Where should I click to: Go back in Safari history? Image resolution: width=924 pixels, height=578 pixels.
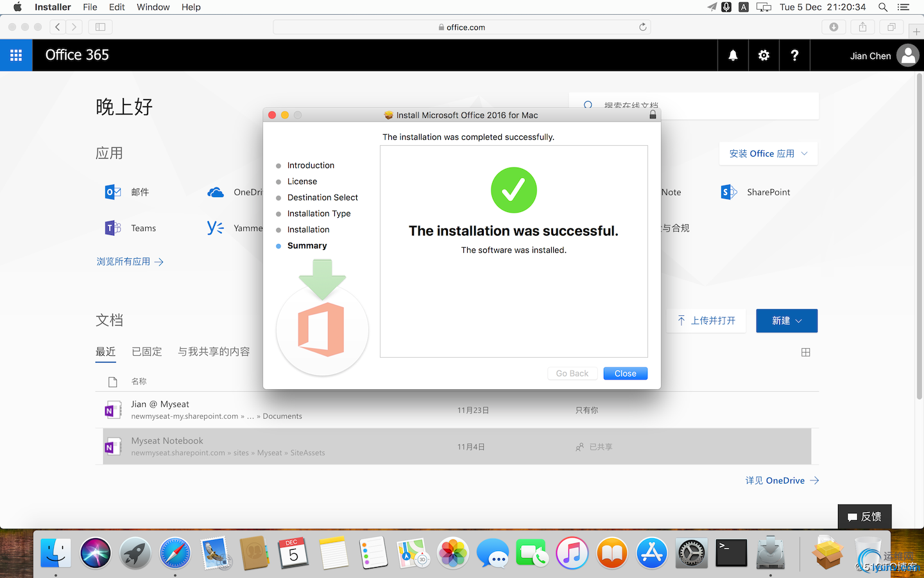[x=58, y=27]
